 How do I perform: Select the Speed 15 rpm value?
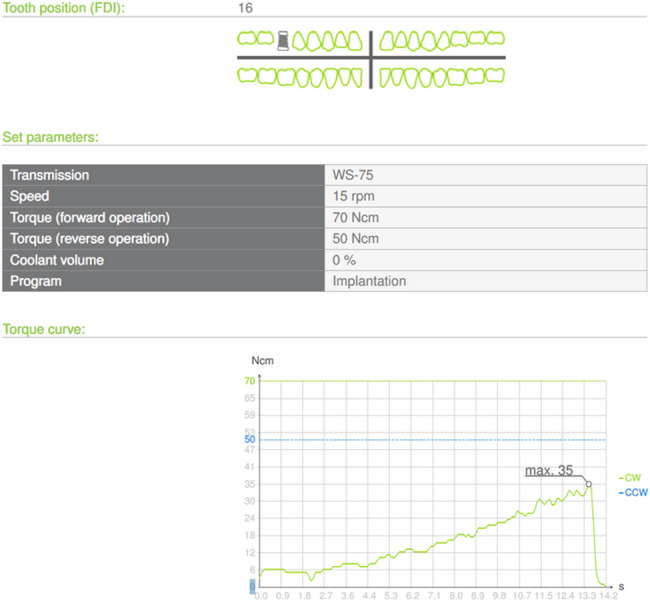353,196
